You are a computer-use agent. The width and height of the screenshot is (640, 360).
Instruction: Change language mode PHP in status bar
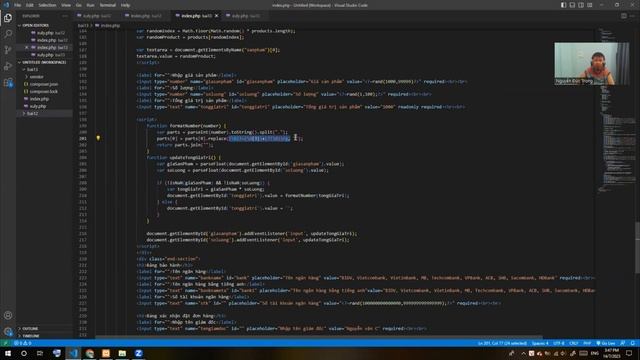click(587, 343)
